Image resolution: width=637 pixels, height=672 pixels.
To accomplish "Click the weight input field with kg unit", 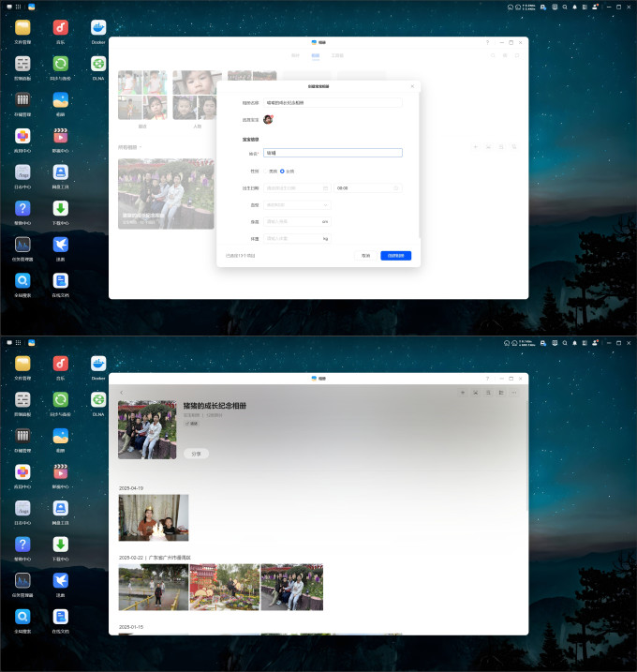I will 297,238.
